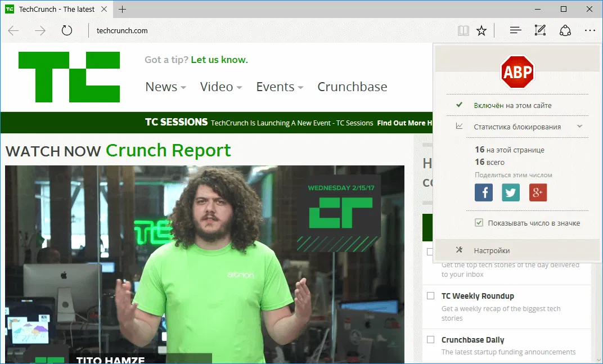Add page to favorites with star icon
The image size is (603, 364).
pyautogui.click(x=481, y=30)
